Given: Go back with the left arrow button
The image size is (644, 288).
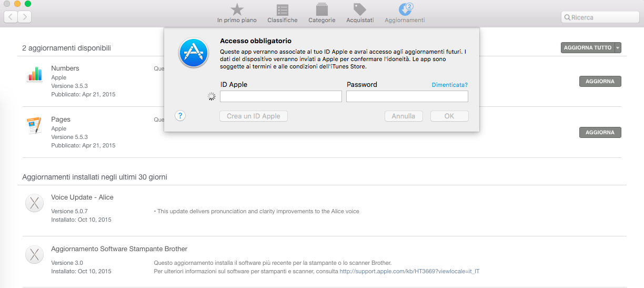Looking at the screenshot, I should (x=11, y=17).
